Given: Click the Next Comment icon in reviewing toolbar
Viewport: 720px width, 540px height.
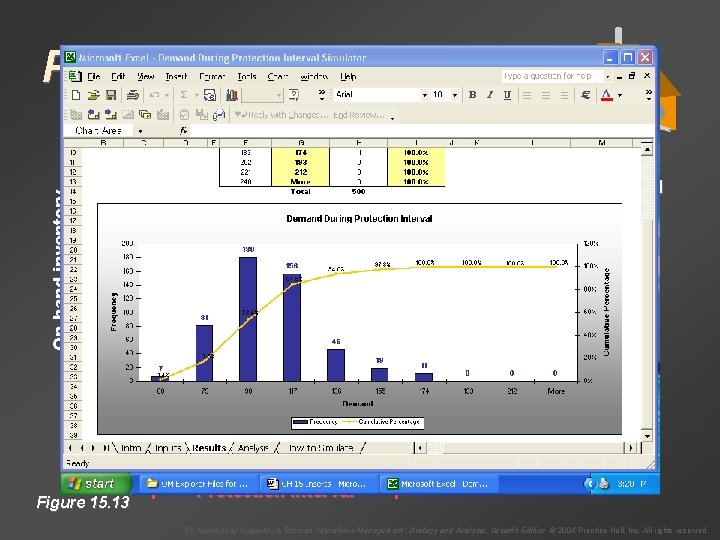Looking at the screenshot, I should (110, 114).
